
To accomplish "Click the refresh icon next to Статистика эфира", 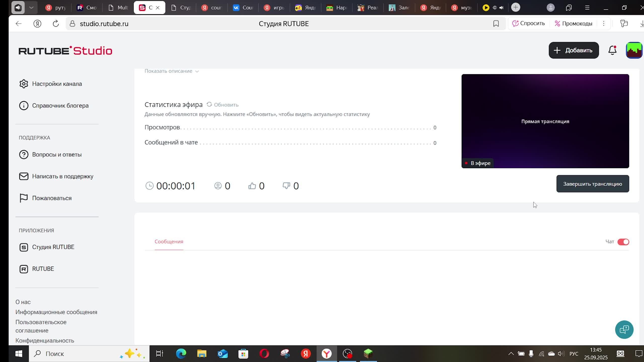I will [x=209, y=104].
